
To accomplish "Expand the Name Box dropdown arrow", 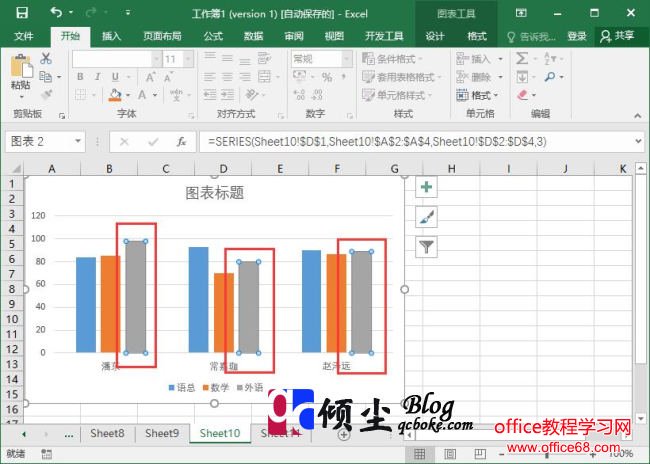I will click(x=78, y=141).
